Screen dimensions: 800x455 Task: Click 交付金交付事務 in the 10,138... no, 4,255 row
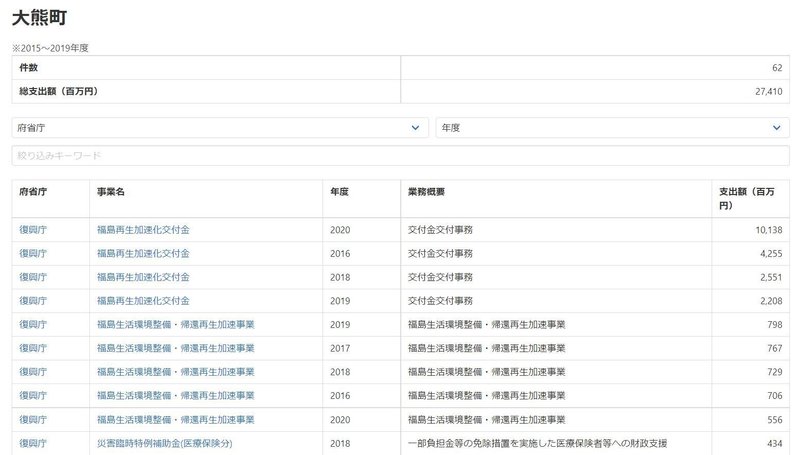click(x=440, y=254)
